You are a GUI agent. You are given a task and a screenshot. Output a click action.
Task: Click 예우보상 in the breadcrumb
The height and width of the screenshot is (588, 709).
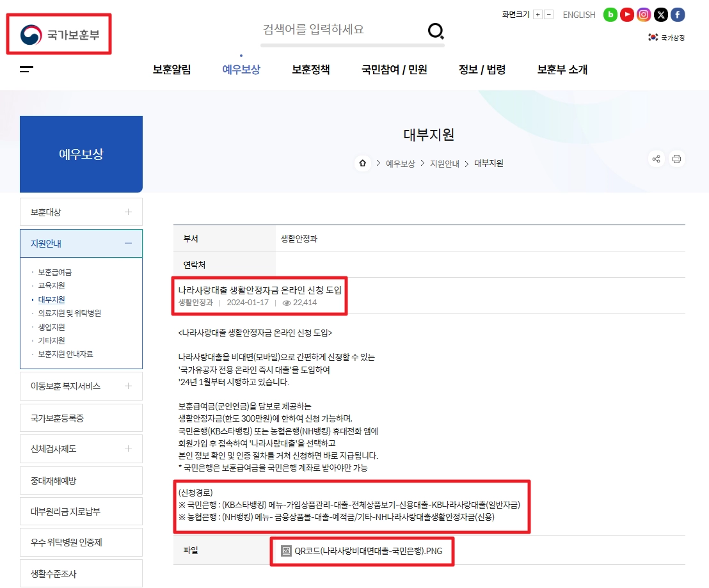(x=400, y=164)
